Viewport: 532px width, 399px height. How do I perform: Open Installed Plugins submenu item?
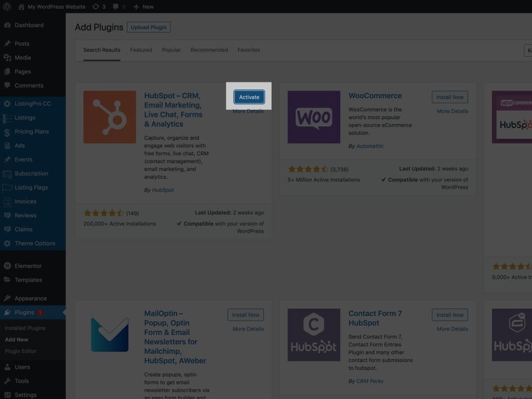point(25,328)
